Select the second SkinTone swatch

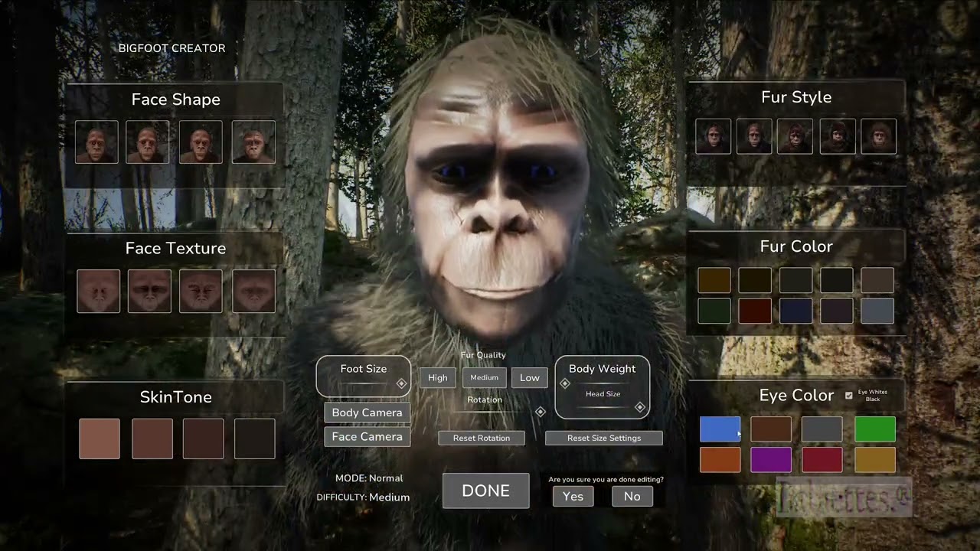[x=152, y=439]
